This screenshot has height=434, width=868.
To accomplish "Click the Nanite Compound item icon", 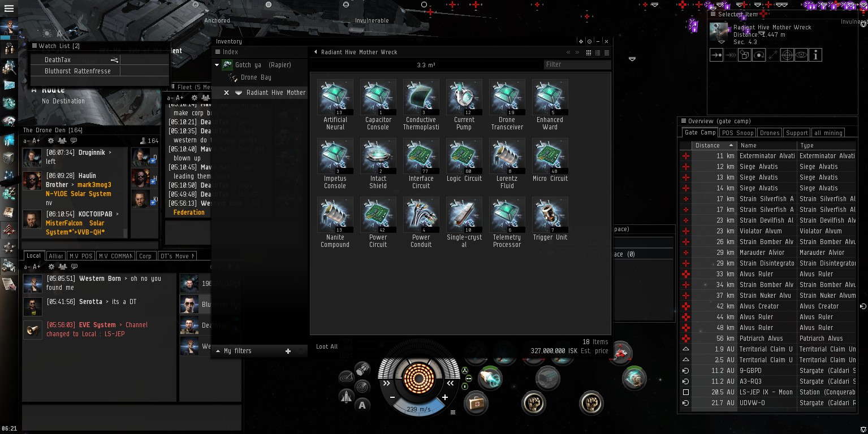I will click(335, 215).
